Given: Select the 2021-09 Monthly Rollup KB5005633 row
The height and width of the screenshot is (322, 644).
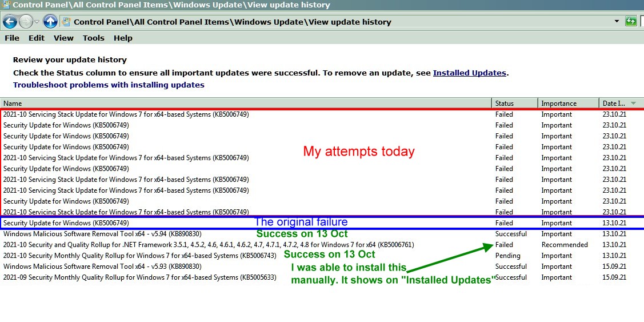Looking at the screenshot, I should [322, 277].
